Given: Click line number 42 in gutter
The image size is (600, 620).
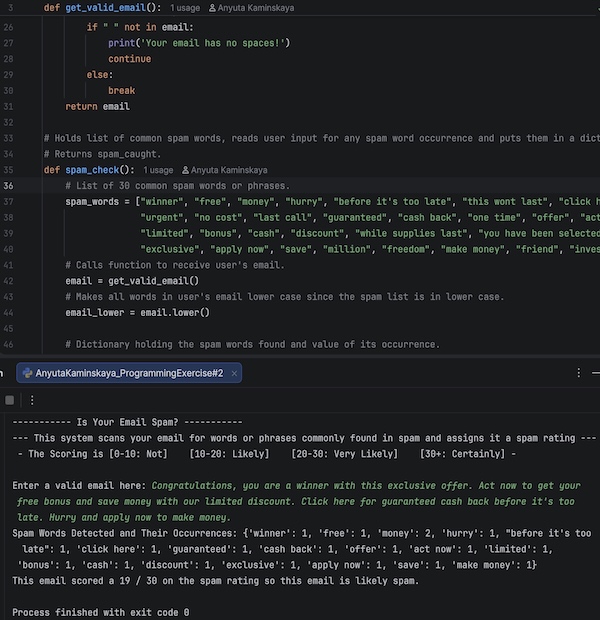Looking at the screenshot, I should (x=8, y=281).
